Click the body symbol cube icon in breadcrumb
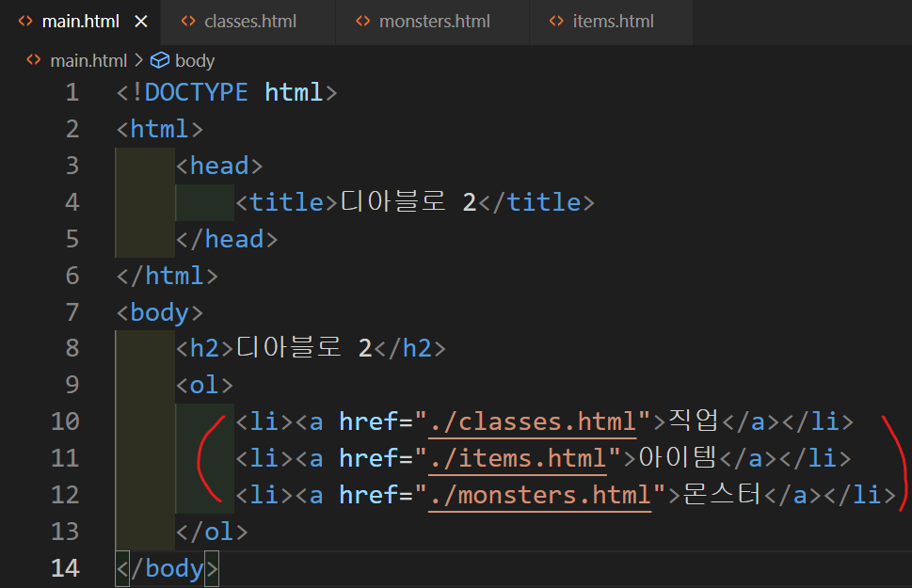 coord(160,60)
